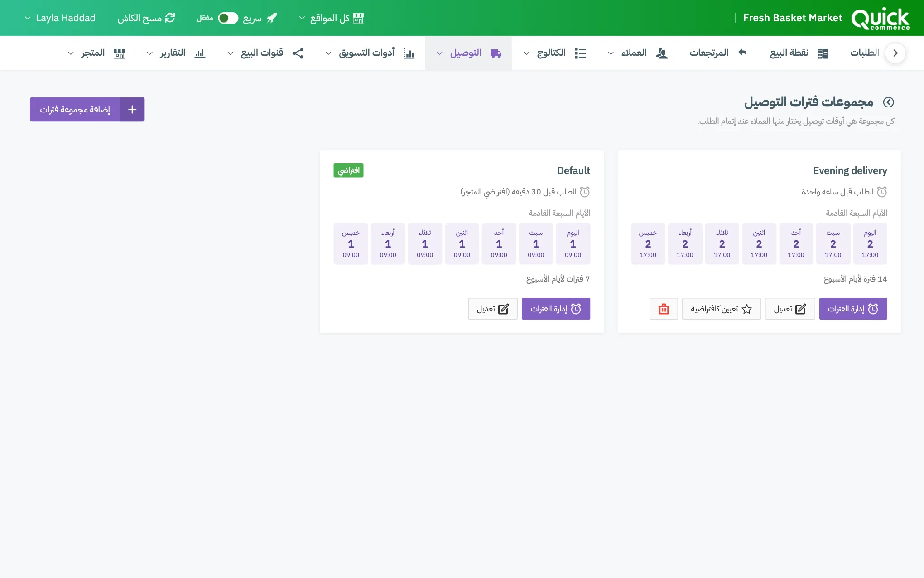
Task: Click إضافة مجموعة فترات button
Action: pyautogui.click(x=87, y=109)
